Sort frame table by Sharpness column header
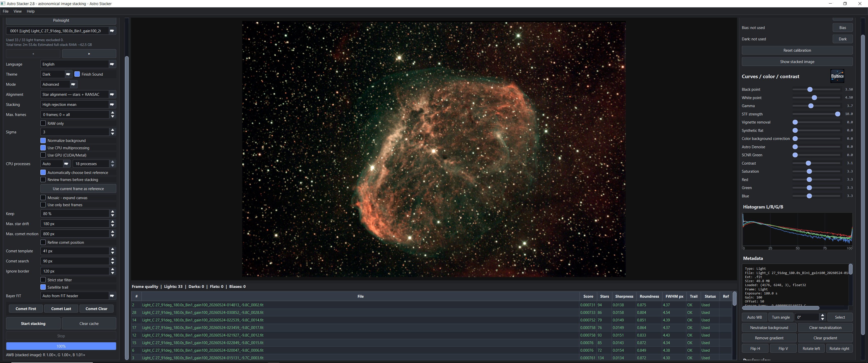The height and width of the screenshot is (363, 868). tap(624, 296)
